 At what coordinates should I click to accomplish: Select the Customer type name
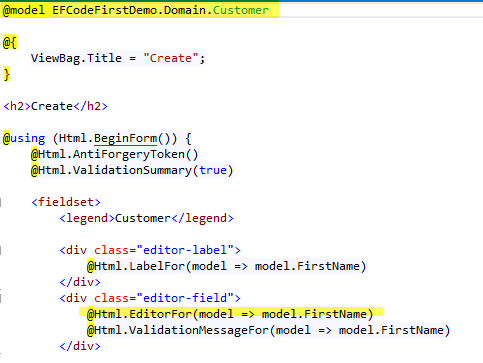pyautogui.click(x=241, y=10)
